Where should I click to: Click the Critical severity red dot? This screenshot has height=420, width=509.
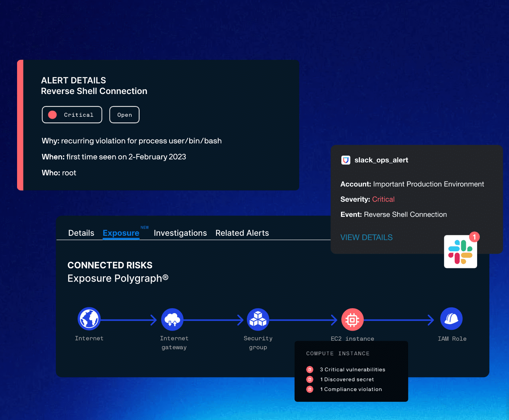tap(52, 114)
